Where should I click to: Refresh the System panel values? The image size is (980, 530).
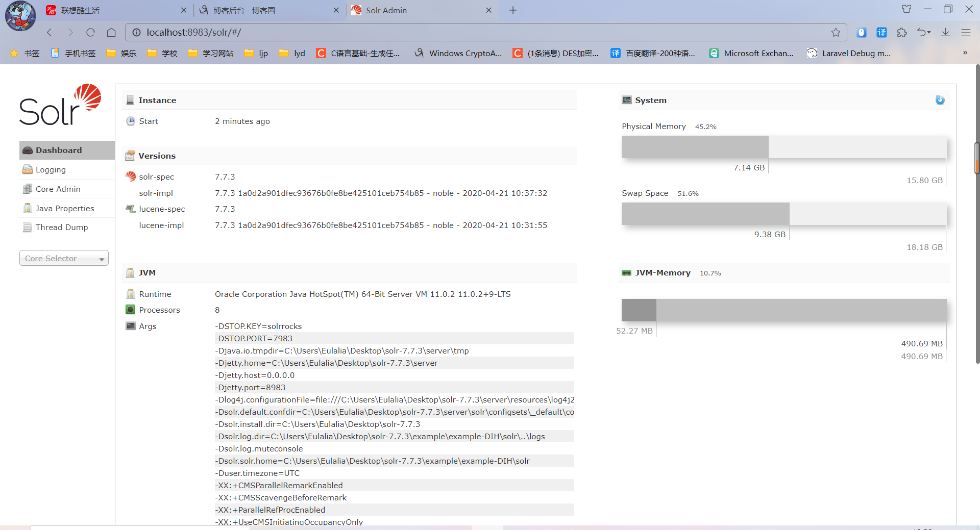(x=940, y=100)
